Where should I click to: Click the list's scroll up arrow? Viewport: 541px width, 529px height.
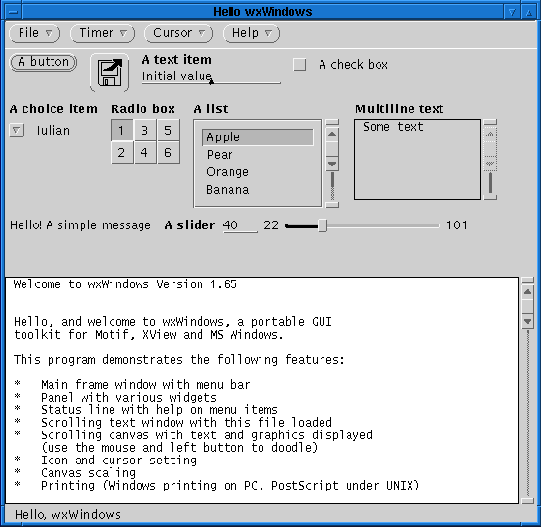(332, 134)
